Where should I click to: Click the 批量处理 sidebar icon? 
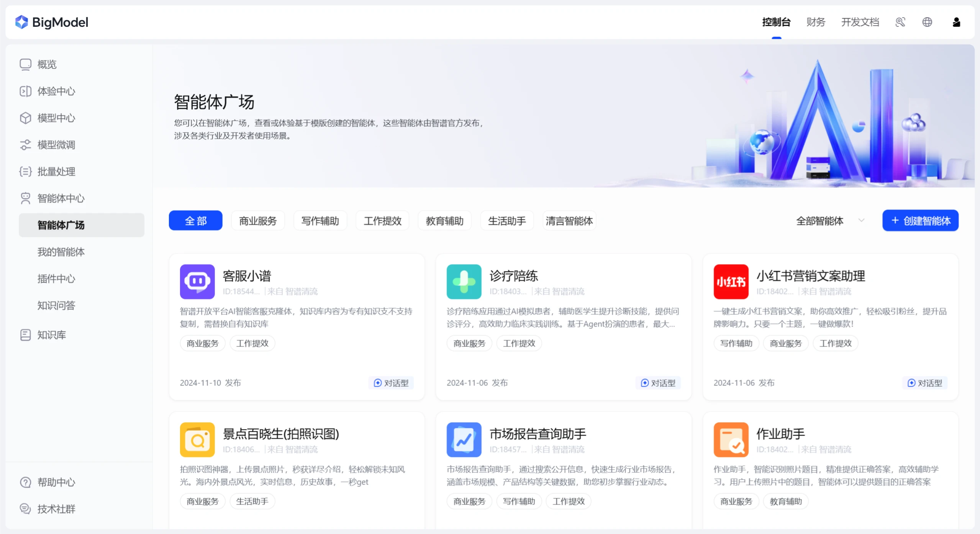click(x=25, y=171)
